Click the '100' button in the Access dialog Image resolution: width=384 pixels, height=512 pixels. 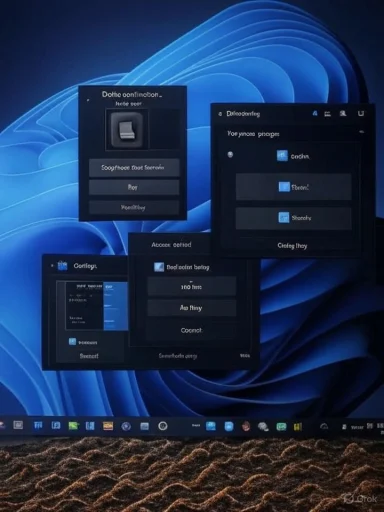tap(192, 286)
